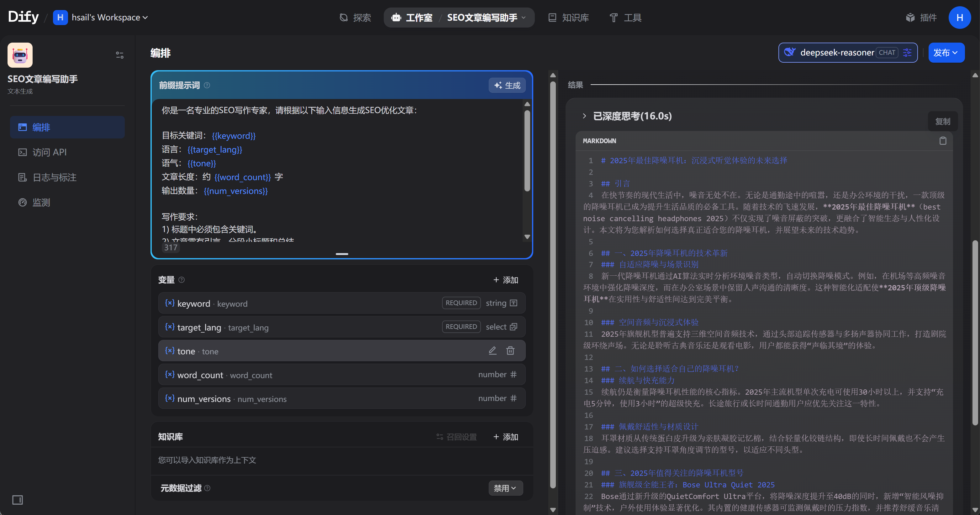Click the {{tone}} variable in prompt

point(202,164)
